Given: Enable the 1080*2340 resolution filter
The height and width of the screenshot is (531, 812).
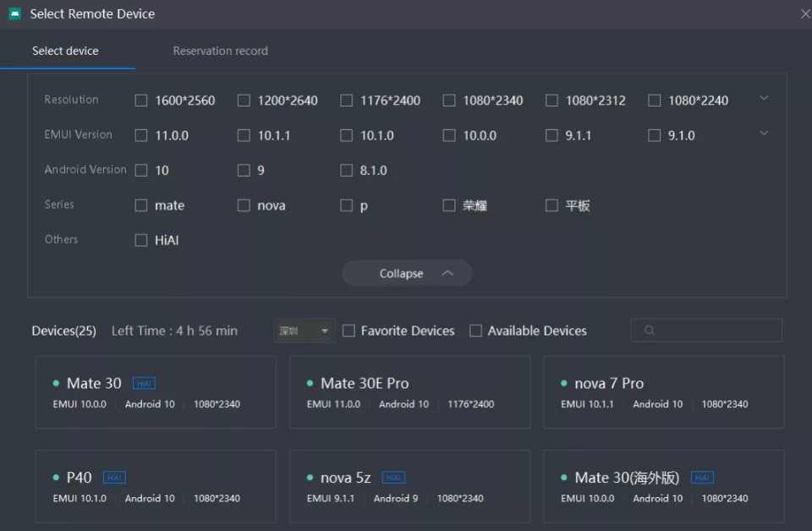Looking at the screenshot, I should (448, 100).
